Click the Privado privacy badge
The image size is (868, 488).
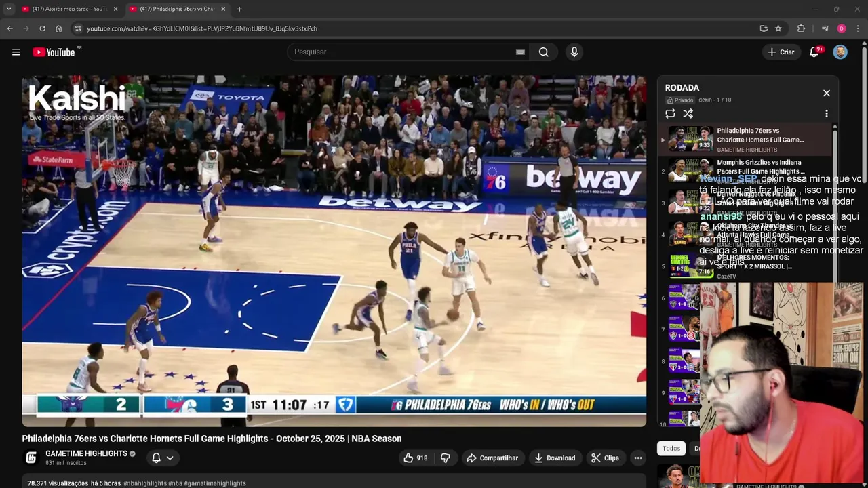680,100
